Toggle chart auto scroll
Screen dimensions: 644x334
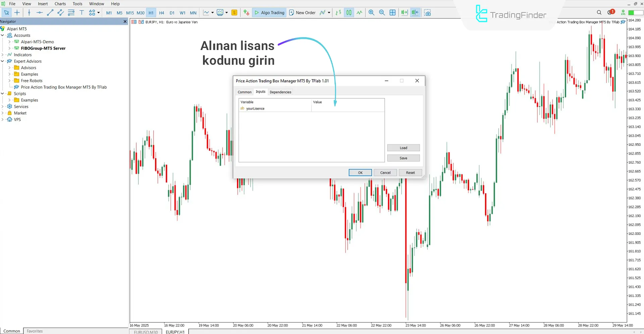(x=404, y=13)
